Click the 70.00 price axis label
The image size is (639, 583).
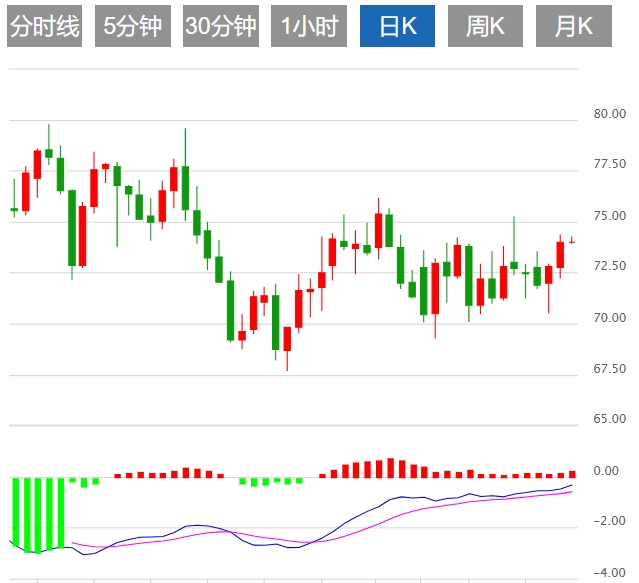[x=610, y=318]
